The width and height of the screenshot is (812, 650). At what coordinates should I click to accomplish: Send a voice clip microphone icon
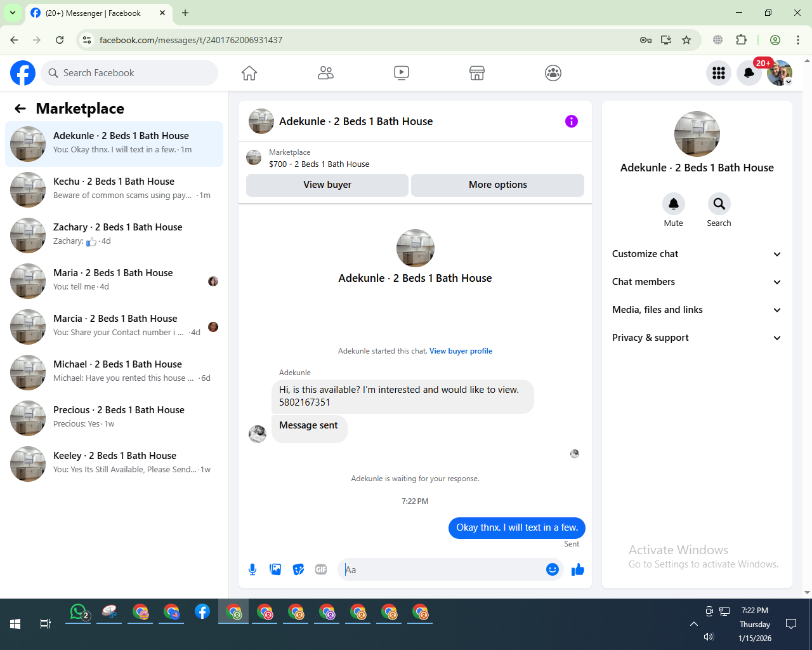coord(252,569)
